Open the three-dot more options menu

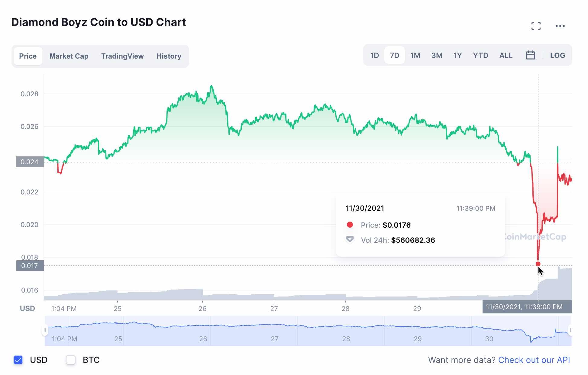pyautogui.click(x=560, y=26)
